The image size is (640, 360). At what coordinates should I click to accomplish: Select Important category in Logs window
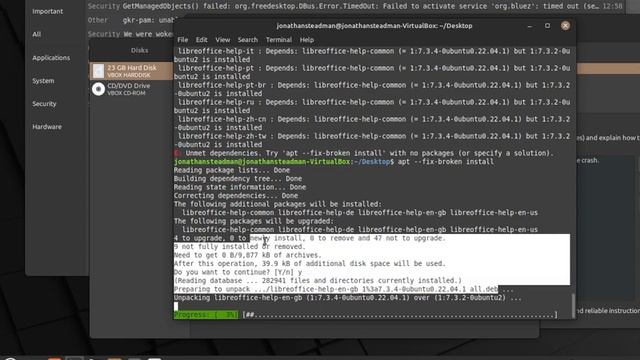(47, 11)
